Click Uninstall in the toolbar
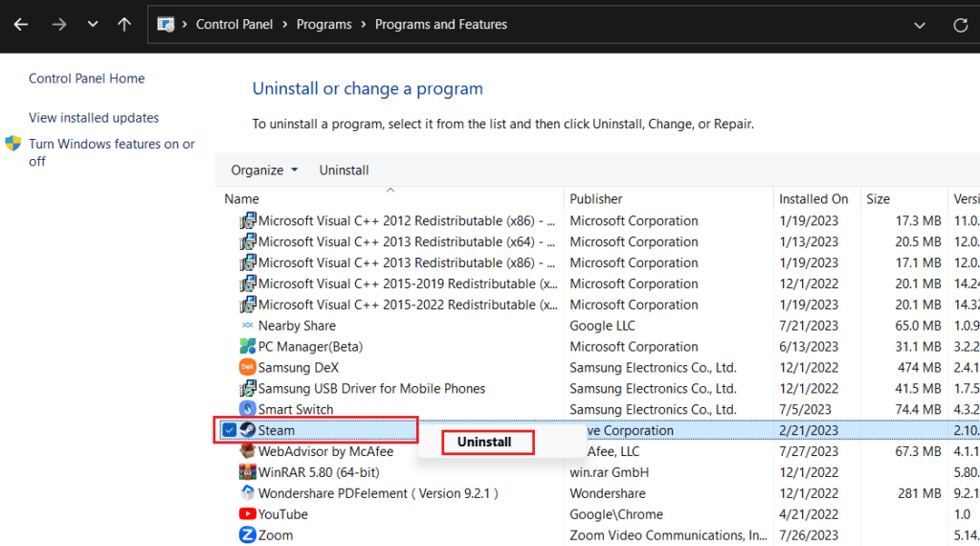Screen dimensions: 980x546 (344, 171)
